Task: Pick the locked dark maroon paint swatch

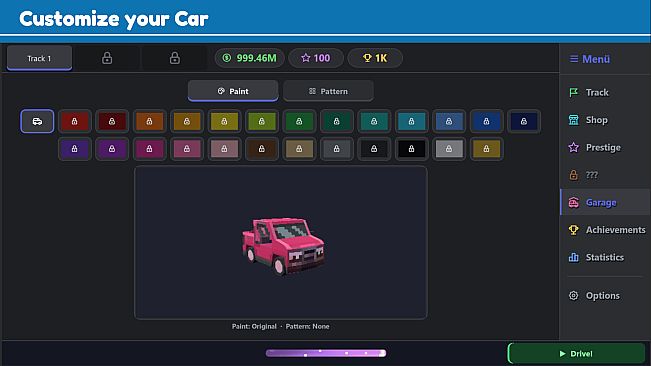Action: point(112,121)
